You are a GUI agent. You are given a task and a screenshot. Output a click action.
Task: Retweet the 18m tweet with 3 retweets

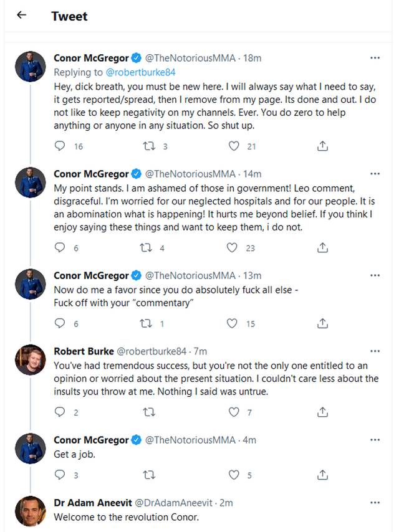pos(149,146)
